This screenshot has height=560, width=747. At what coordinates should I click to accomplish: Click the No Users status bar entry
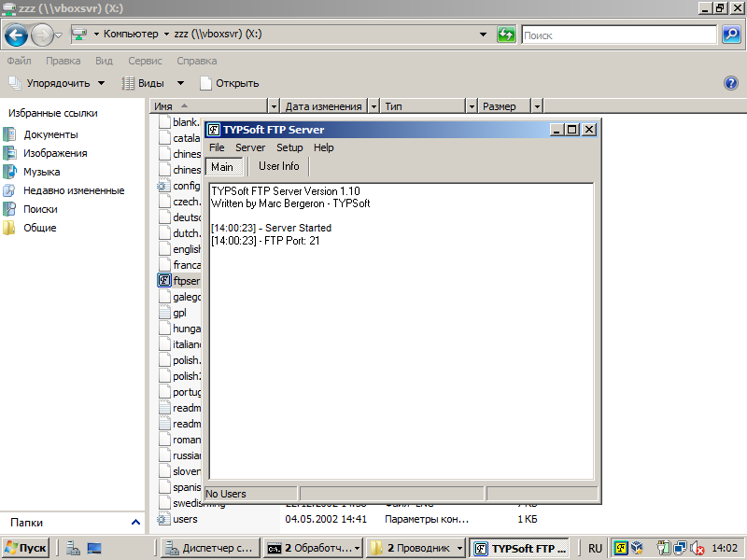[x=250, y=494]
